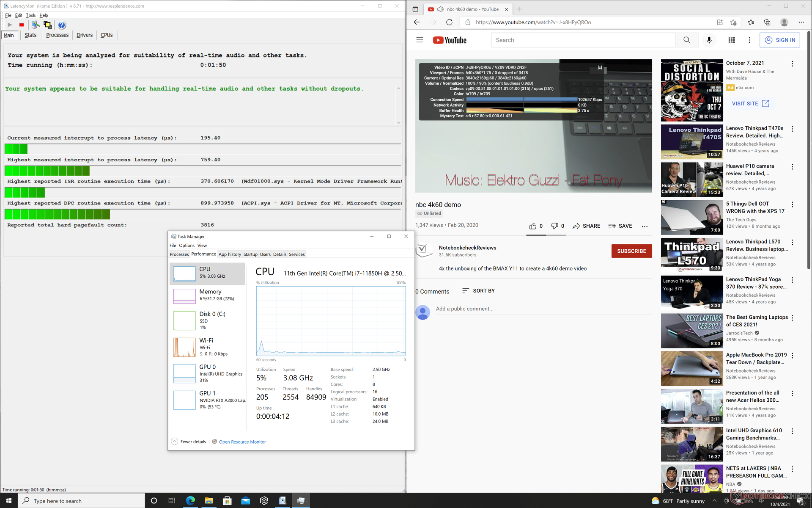812x508 pixels.
Task: Start monitoring with LatencyMon play button
Action: [10, 25]
